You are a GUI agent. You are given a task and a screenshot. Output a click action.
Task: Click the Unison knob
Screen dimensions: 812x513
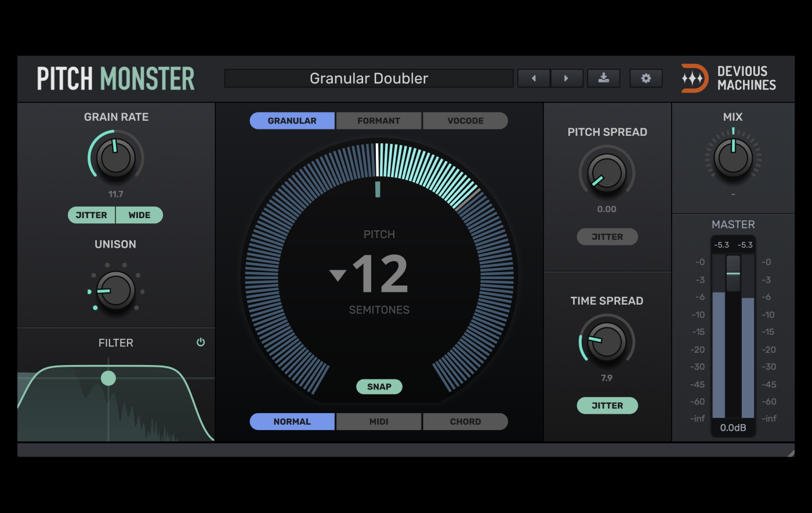(x=116, y=291)
